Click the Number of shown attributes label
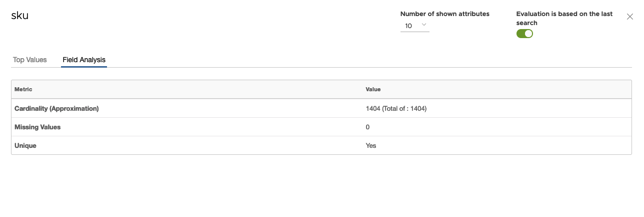The image size is (644, 217). 444,14
